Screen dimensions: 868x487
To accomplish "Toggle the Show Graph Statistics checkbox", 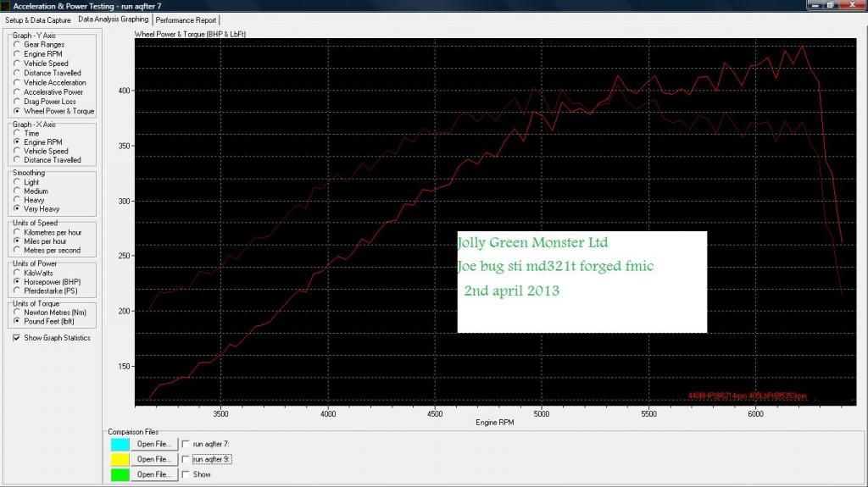I will 18,338.
